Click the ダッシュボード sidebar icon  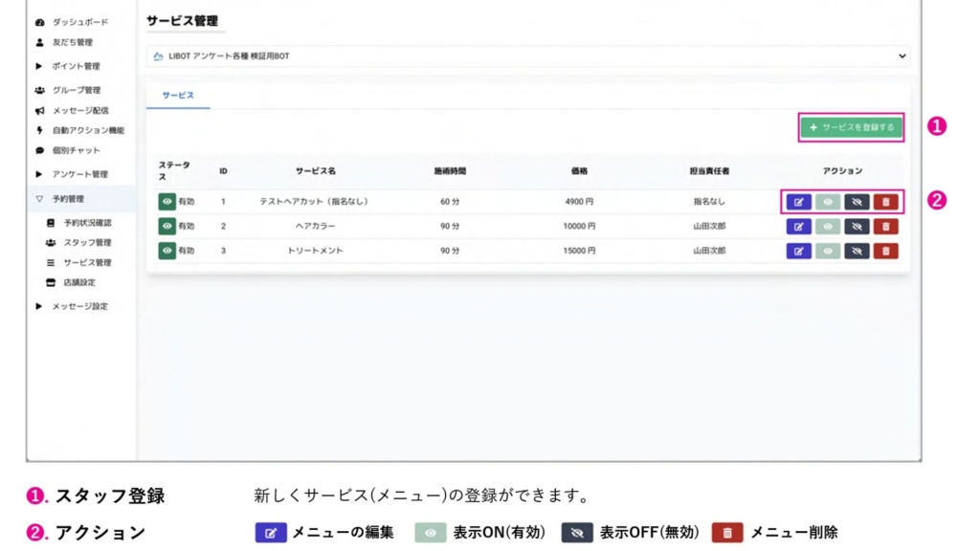(39, 22)
